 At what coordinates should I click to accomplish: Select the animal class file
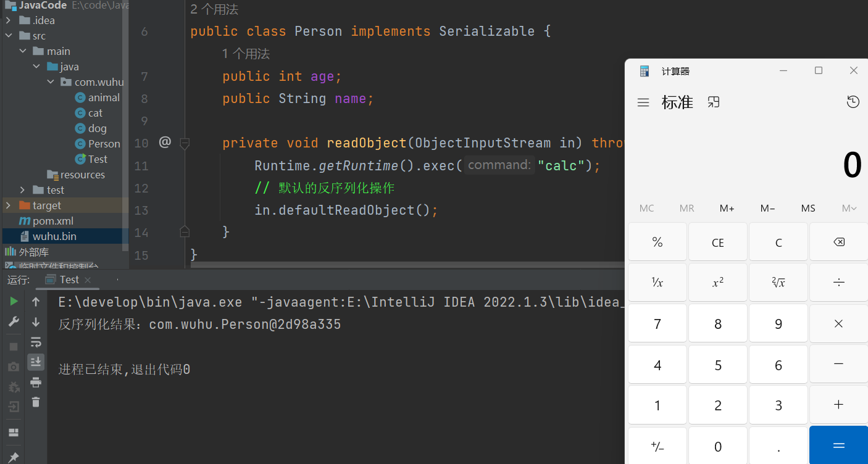97,97
